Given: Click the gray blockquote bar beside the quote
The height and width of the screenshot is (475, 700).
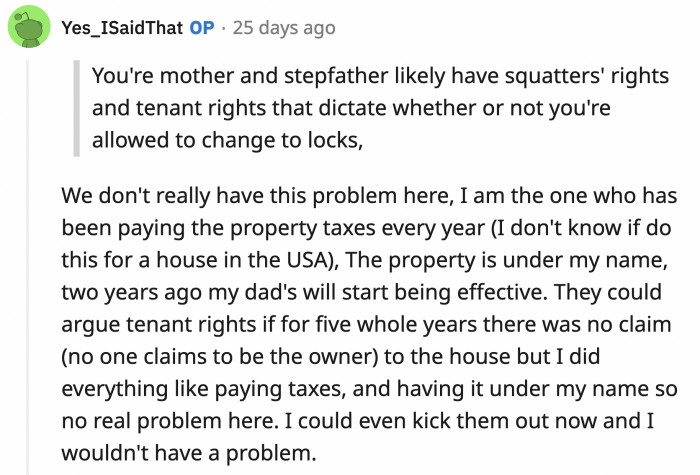Looking at the screenshot, I should [76, 108].
